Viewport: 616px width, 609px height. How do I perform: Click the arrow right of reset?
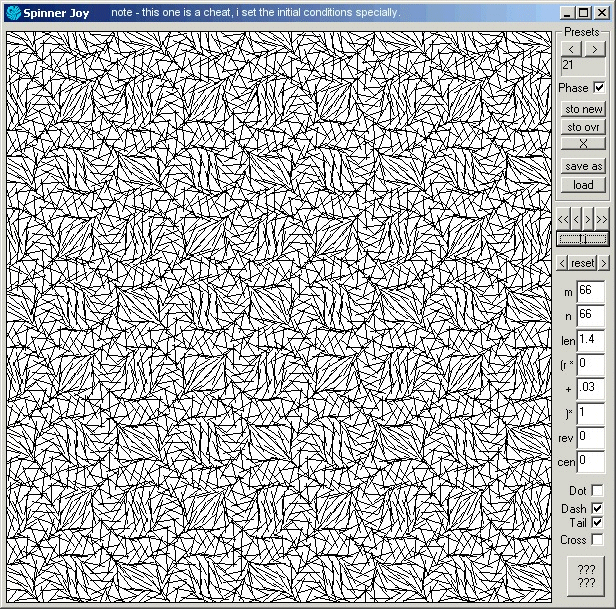[x=603, y=263]
